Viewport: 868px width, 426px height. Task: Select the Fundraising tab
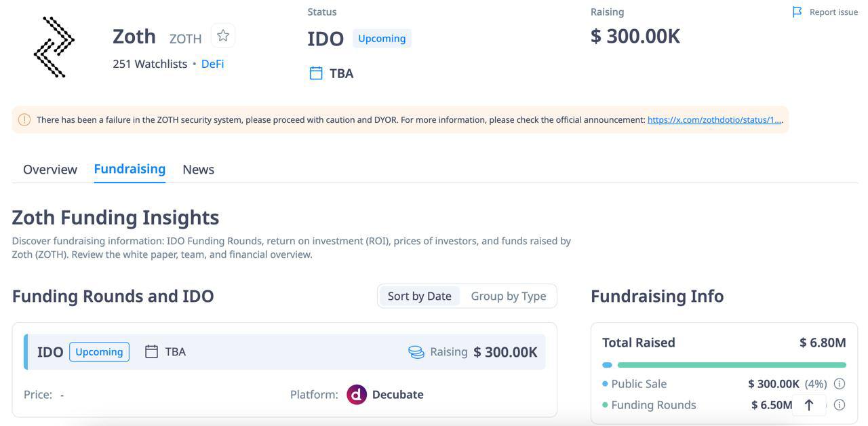[130, 169]
